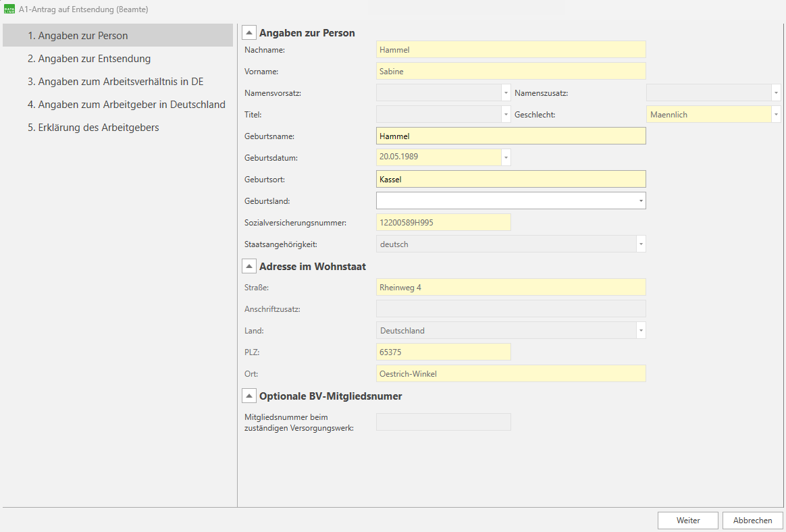Click the Weiter button
Image resolution: width=786 pixels, height=532 pixels.
point(688,521)
